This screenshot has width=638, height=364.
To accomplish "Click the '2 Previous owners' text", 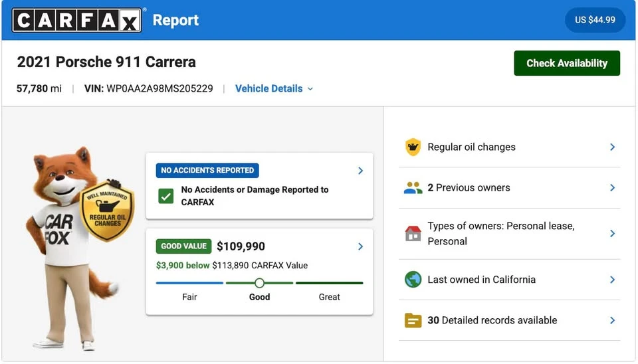I will click(x=469, y=187).
